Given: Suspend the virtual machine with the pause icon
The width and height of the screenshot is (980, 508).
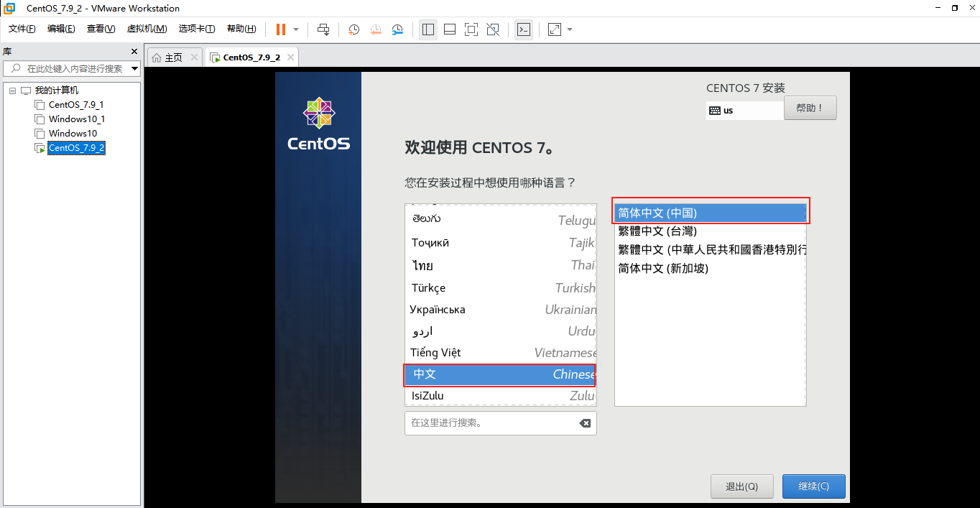Looking at the screenshot, I should pos(280,29).
